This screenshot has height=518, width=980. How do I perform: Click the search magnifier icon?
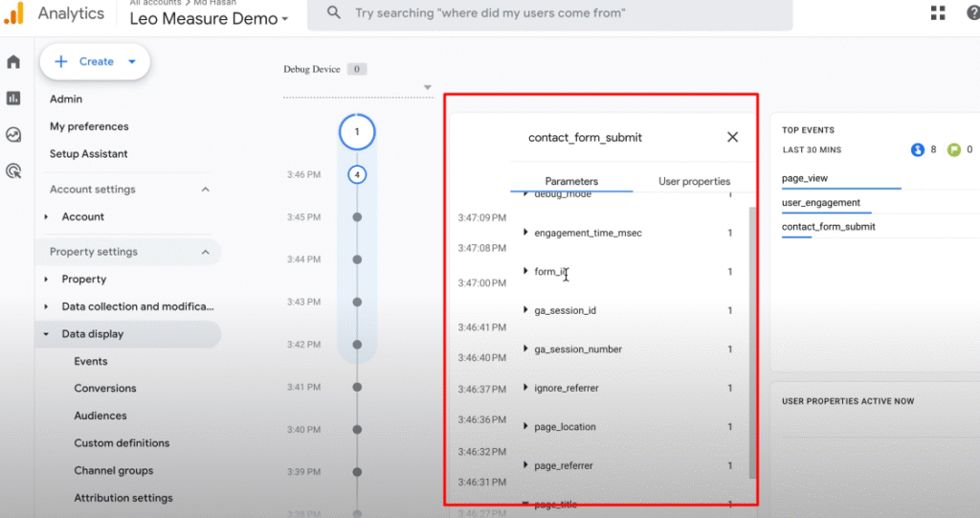(333, 13)
